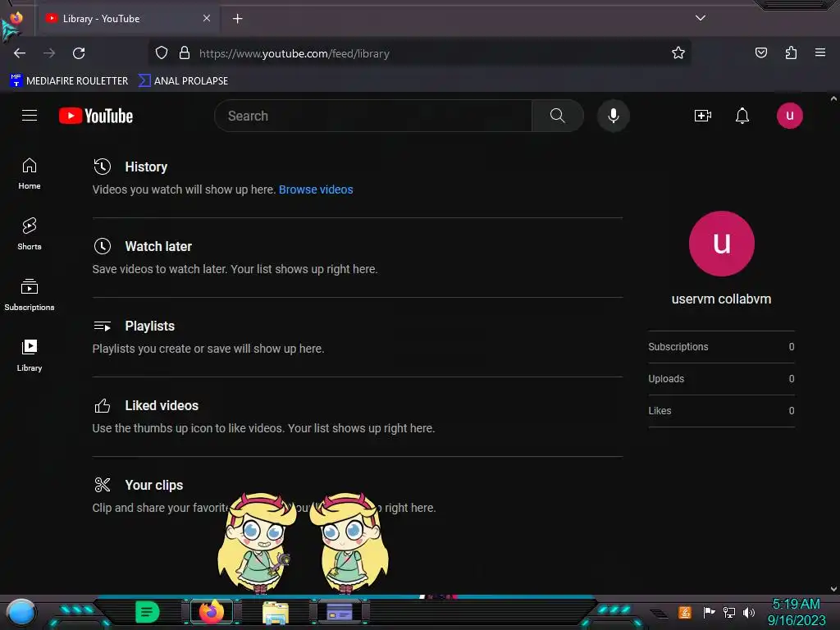Open the YouTube hamburger guide menu
The width and height of the screenshot is (840, 630).
(30, 116)
